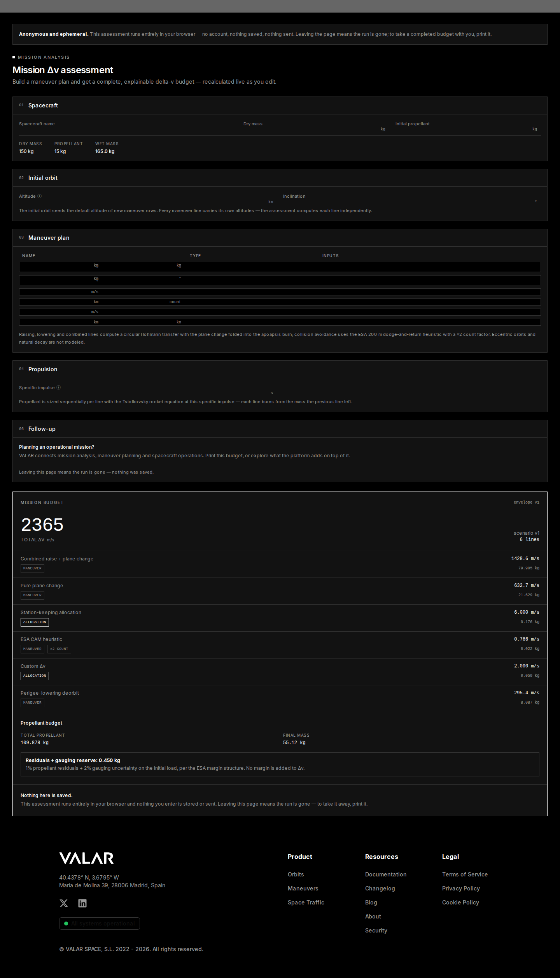Click the Spacecraft section header

coord(280,105)
